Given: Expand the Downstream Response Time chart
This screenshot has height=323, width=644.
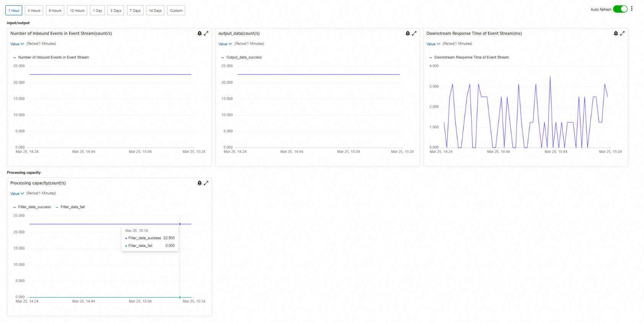Looking at the screenshot, I should [622, 33].
